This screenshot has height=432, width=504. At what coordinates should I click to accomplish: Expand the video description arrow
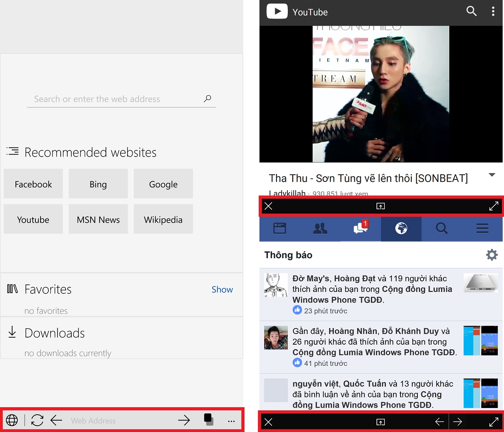point(491,175)
